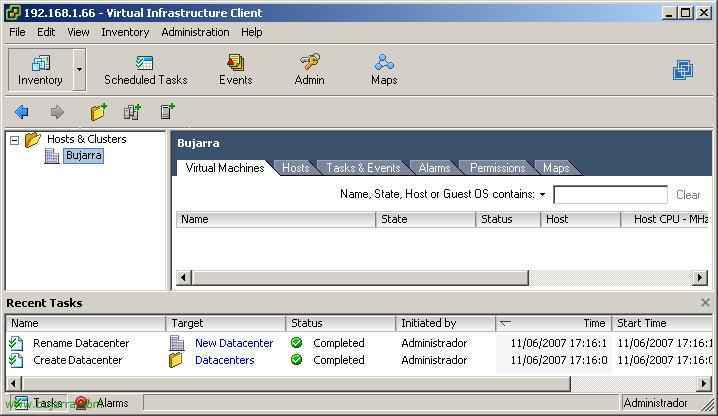Click the VM list horizontal scrollbar thumb
The height and width of the screenshot is (416, 718).
point(360,278)
